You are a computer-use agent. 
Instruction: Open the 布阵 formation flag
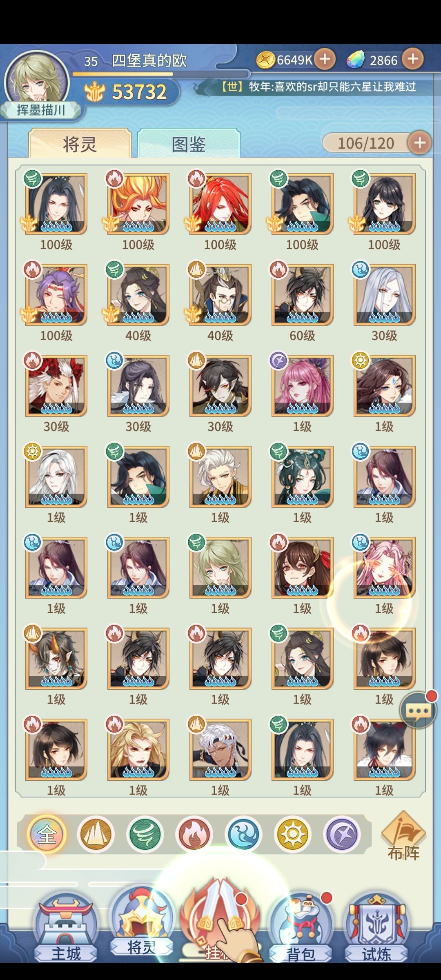[403, 836]
